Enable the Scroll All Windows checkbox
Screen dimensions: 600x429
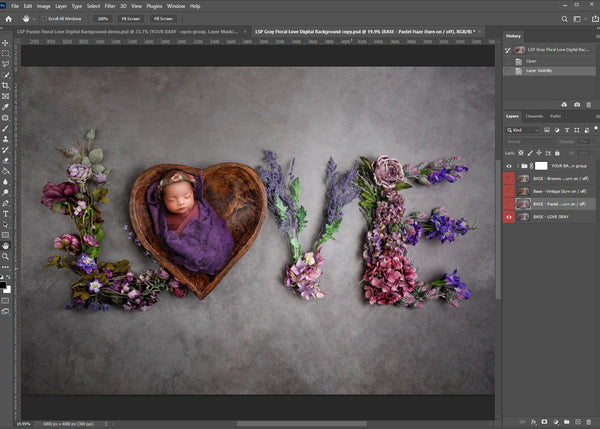[x=43, y=18]
